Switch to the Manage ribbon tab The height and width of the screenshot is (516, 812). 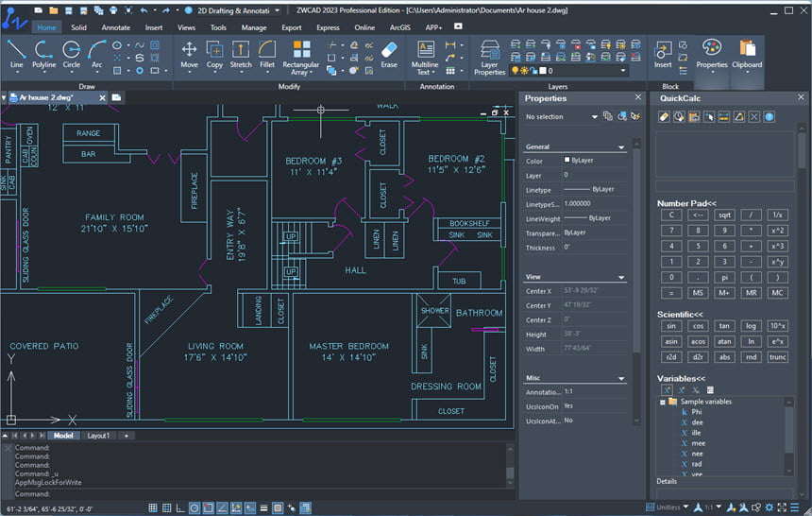[x=254, y=27]
